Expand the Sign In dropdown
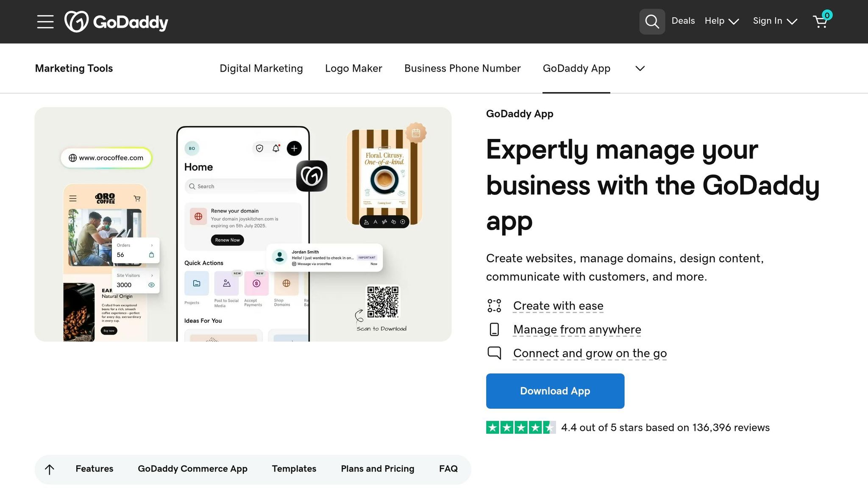This screenshot has height=488, width=868. click(x=775, y=21)
